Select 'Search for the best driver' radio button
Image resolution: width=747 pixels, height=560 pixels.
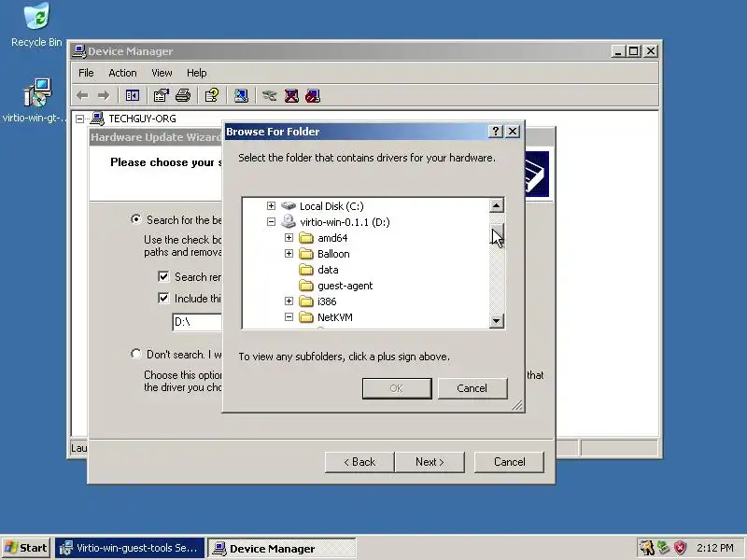[136, 219]
